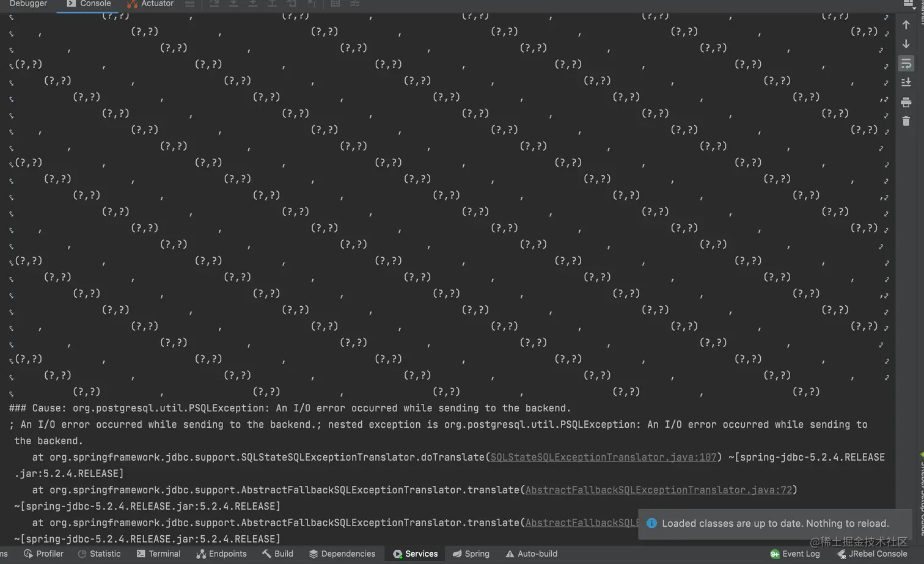Toggle Soft-Wrap in the console
Viewport: 924px width, 564px height.
906,64
